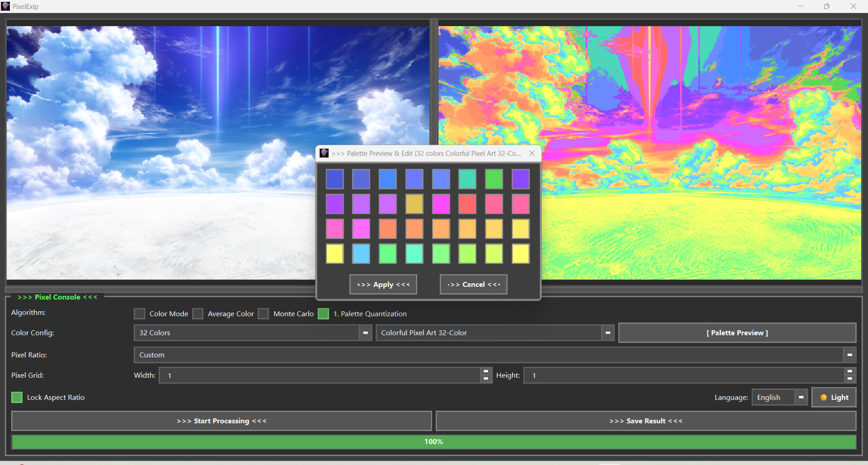Screen dimensions: 868x465
Task: Select the Pixel Console header
Action: (57, 297)
